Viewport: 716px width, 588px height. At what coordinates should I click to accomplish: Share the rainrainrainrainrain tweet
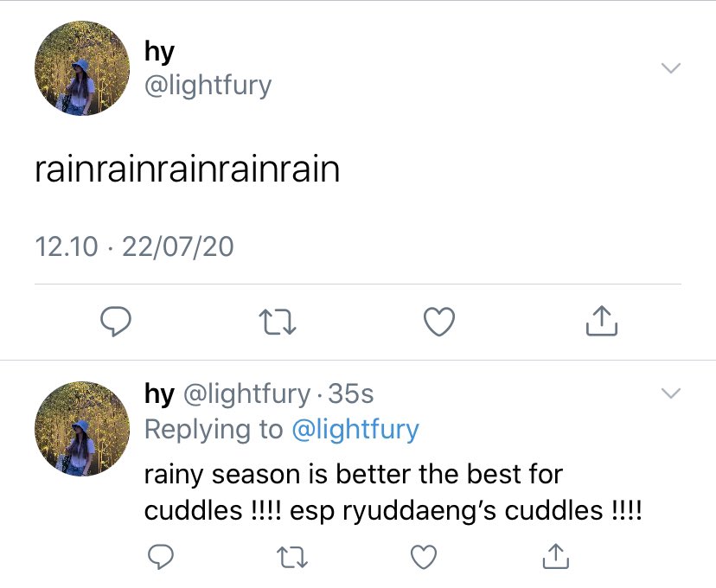coord(602,321)
